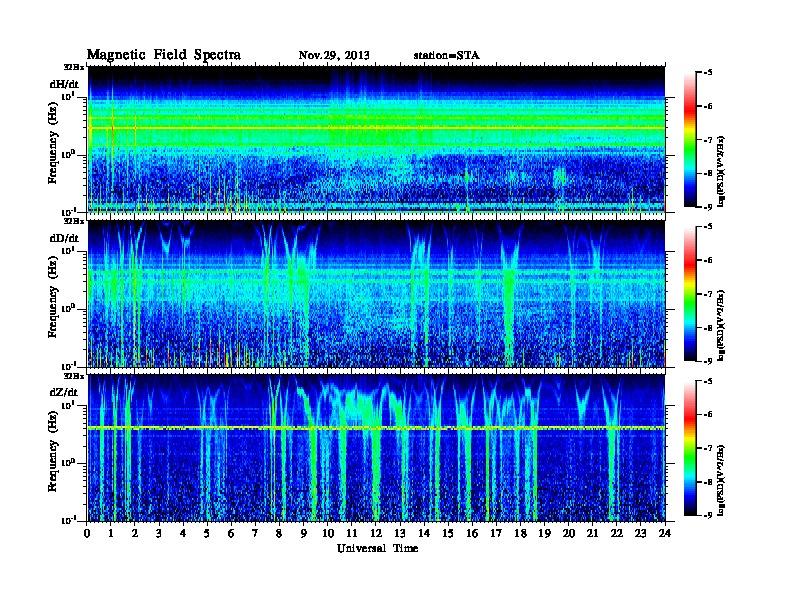Click the '18' hour tick label
Viewport: 792px width, 612px height.
click(520, 533)
